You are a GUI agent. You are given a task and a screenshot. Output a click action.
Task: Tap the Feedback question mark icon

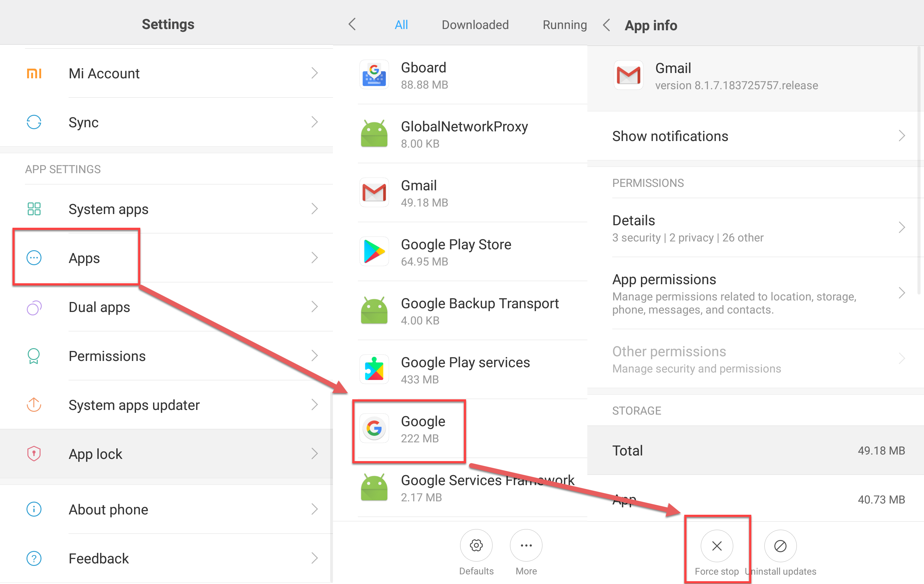click(34, 558)
